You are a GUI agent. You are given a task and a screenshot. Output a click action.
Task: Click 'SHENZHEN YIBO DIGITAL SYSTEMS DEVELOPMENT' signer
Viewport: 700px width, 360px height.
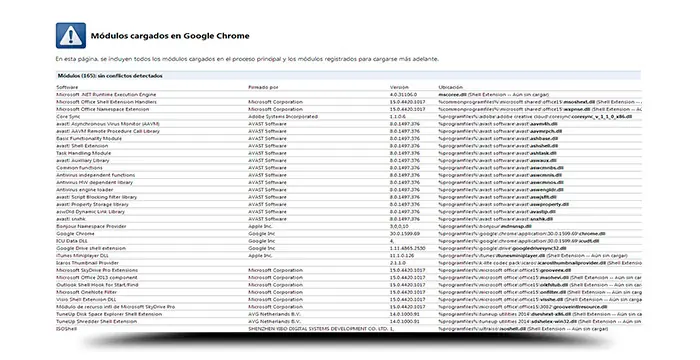(x=318, y=329)
